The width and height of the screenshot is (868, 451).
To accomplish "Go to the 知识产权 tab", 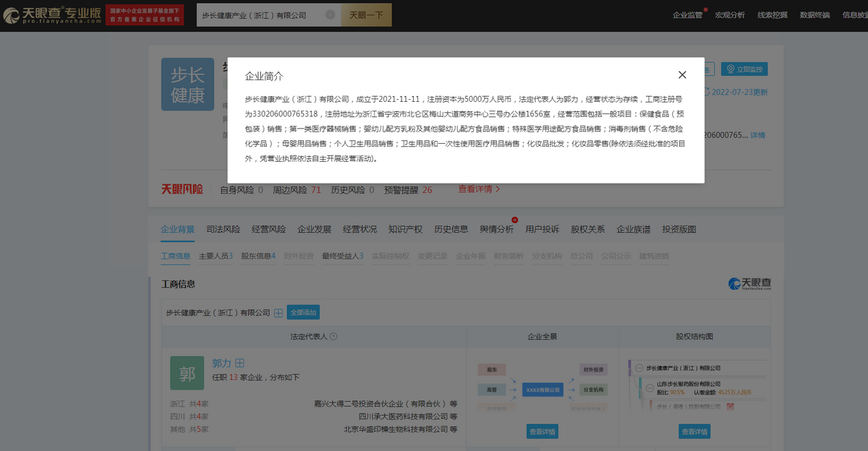I will [405, 230].
